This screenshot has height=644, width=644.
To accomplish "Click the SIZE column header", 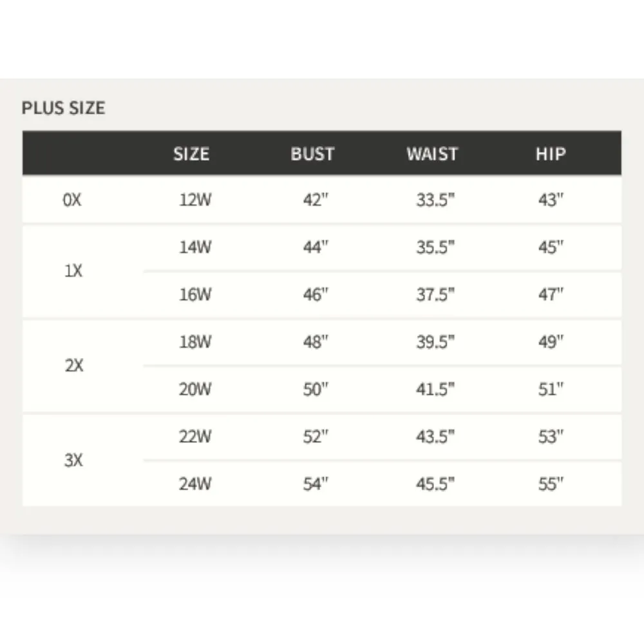I will click(x=191, y=154).
